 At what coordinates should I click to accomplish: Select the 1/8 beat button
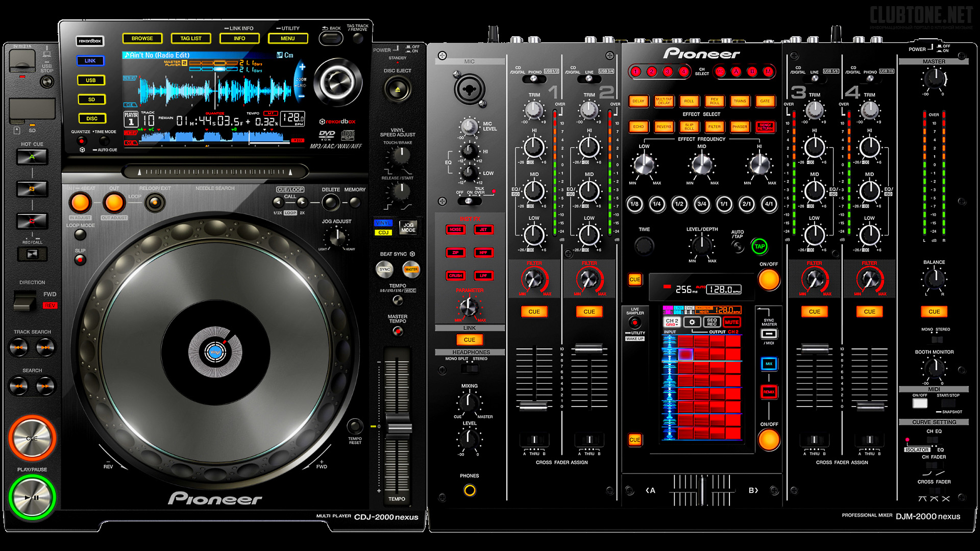click(x=634, y=204)
